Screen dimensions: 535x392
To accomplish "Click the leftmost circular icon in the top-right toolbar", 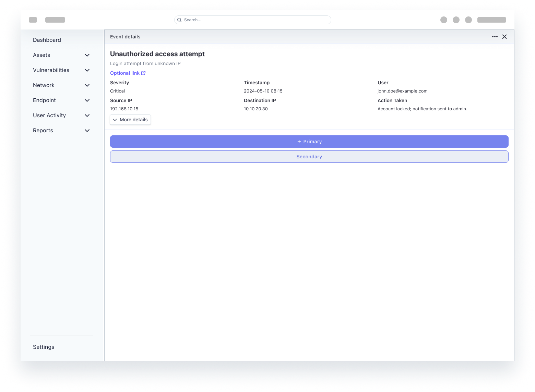I will 444,20.
